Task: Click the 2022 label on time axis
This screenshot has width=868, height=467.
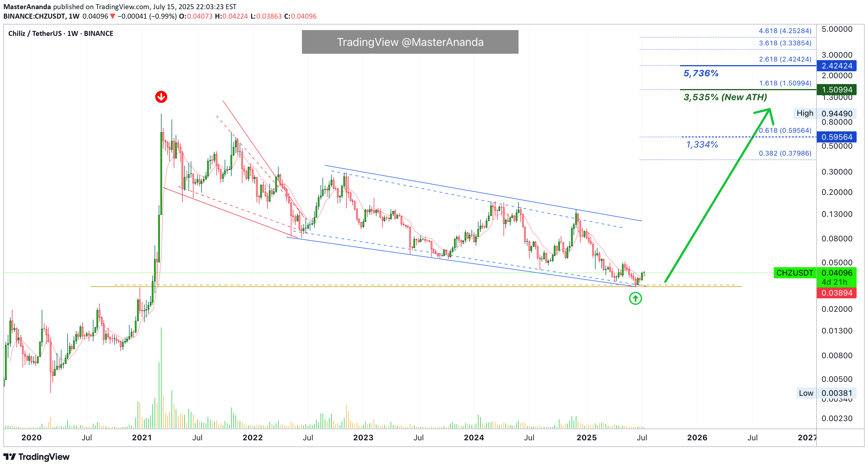Action: [x=252, y=437]
